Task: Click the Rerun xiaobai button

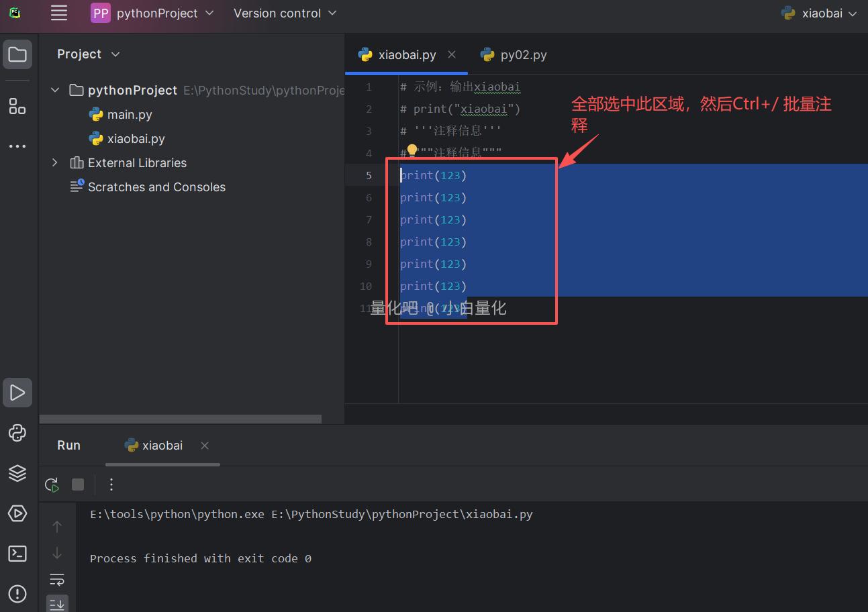Action: (52, 484)
